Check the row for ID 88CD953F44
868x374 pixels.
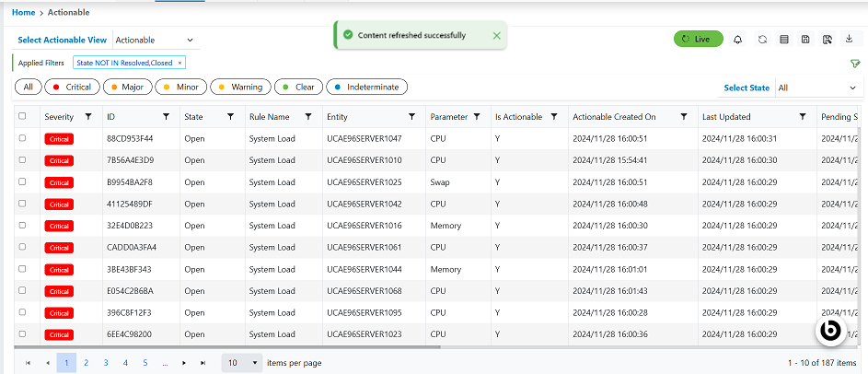pyautogui.click(x=23, y=138)
